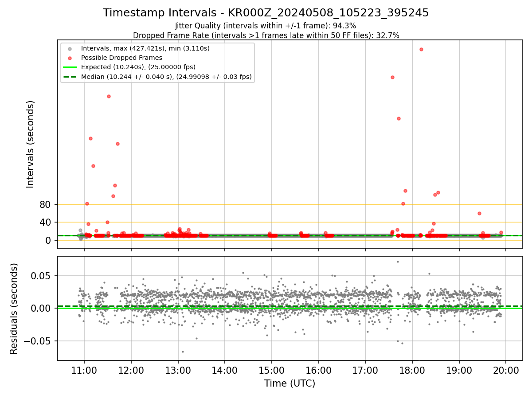Click legend entry 'Intervals, max (427.421s), min (3.110s)'
The height and width of the screenshot is (399, 532).
click(145, 48)
